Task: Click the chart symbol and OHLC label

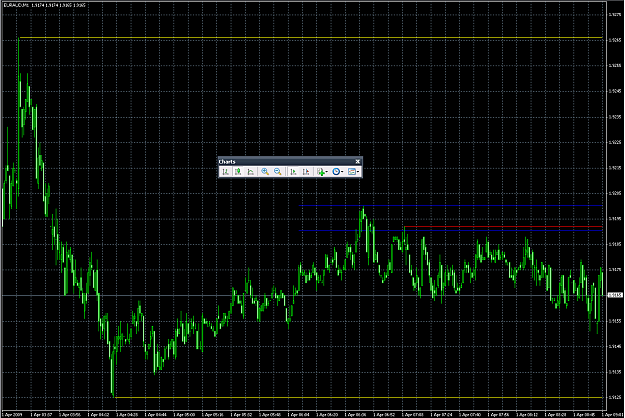Action: [x=44, y=5]
